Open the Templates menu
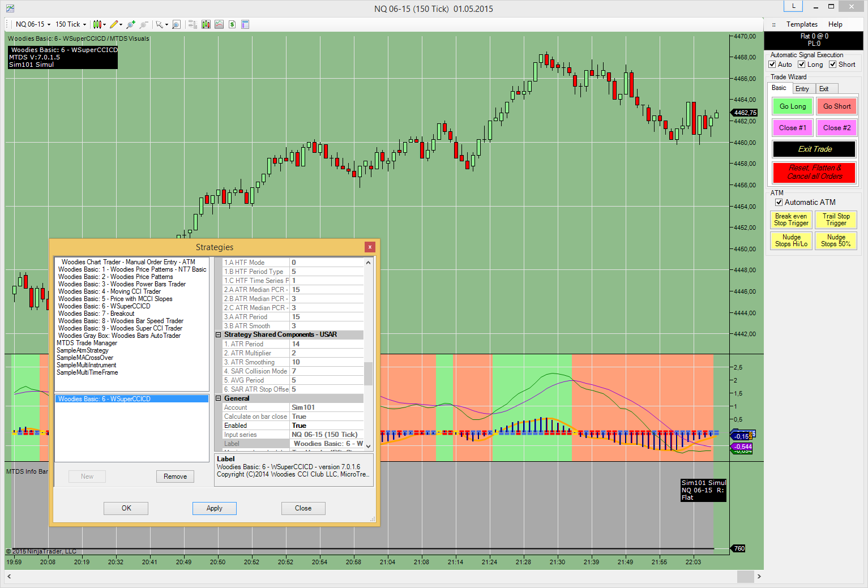The height and width of the screenshot is (588, 868). click(x=802, y=24)
